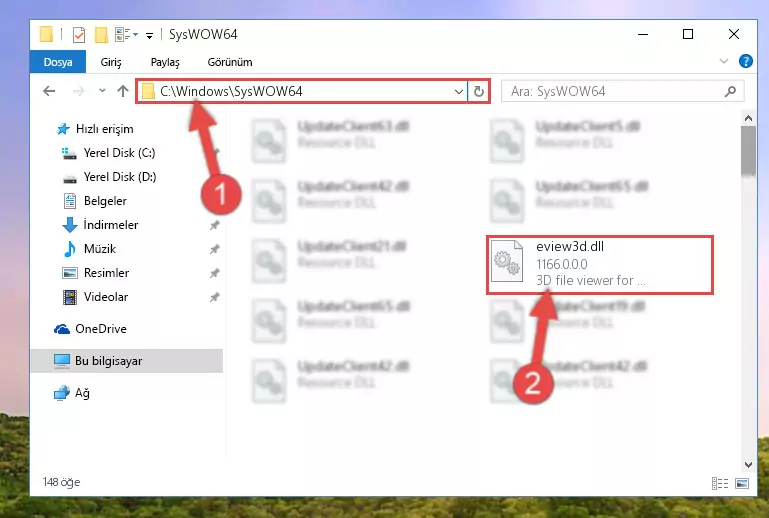
Task: Go forward with the right arrow button
Action: click(78, 91)
